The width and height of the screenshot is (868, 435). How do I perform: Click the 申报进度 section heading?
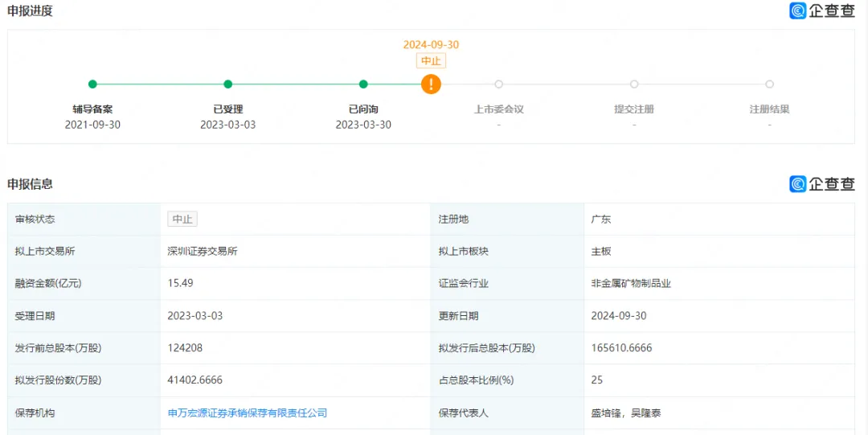tap(31, 11)
